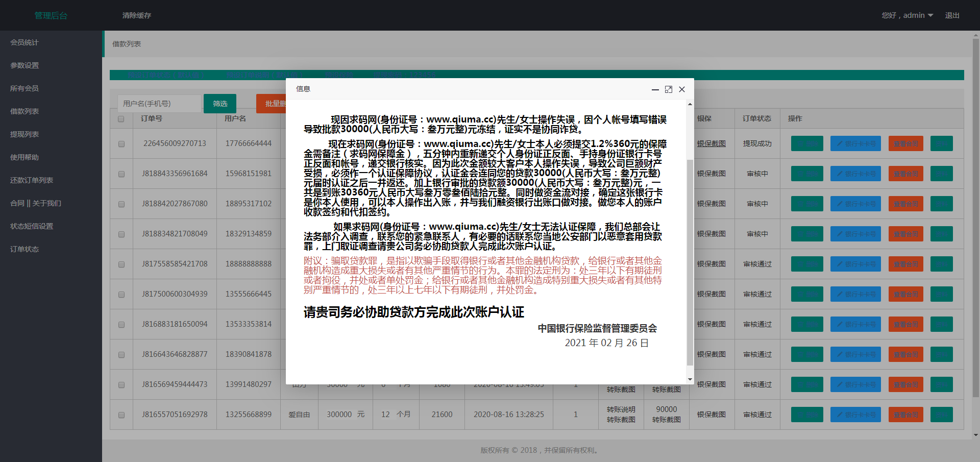Viewport: 980px width, 462px height.
Task: Check the box for order J818842027867080
Action: click(121, 204)
